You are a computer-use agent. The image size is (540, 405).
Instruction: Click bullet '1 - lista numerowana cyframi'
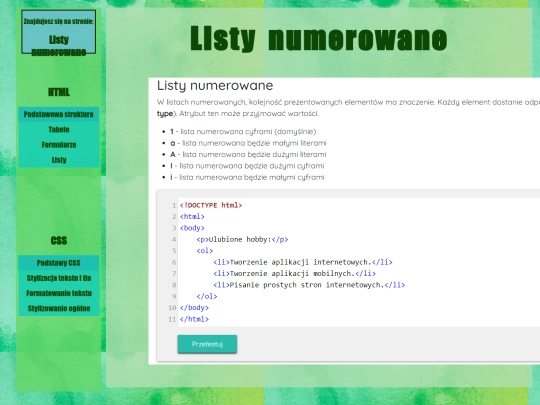coord(243,132)
